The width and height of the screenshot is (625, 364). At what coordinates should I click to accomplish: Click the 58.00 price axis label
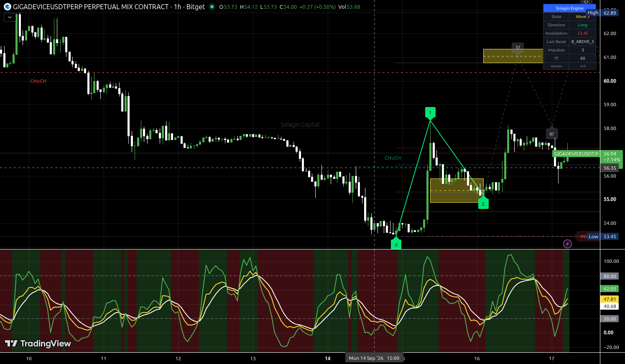click(x=610, y=128)
